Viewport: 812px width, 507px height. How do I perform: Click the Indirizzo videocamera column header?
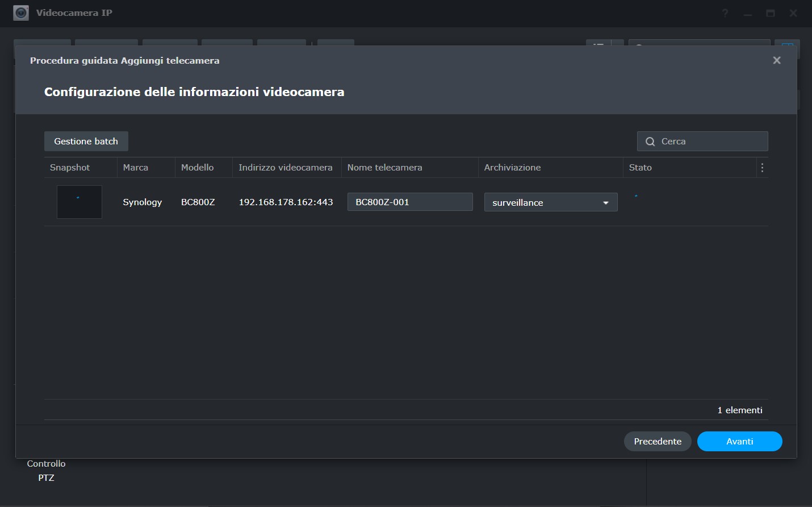pos(286,168)
